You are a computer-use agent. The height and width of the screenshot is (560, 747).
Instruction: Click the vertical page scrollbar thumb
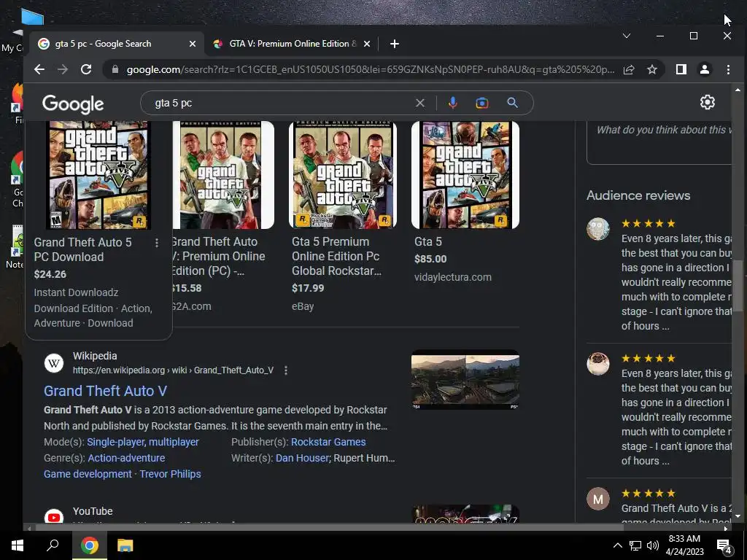pos(738,286)
